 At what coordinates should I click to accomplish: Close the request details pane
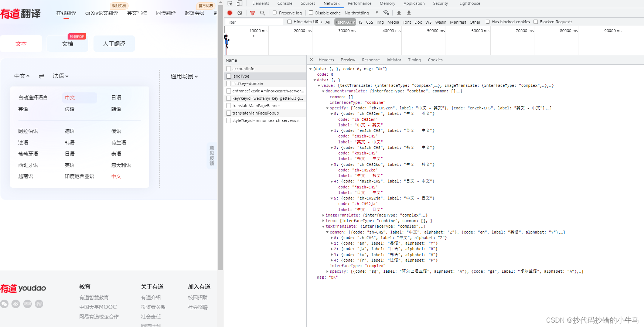click(x=311, y=59)
